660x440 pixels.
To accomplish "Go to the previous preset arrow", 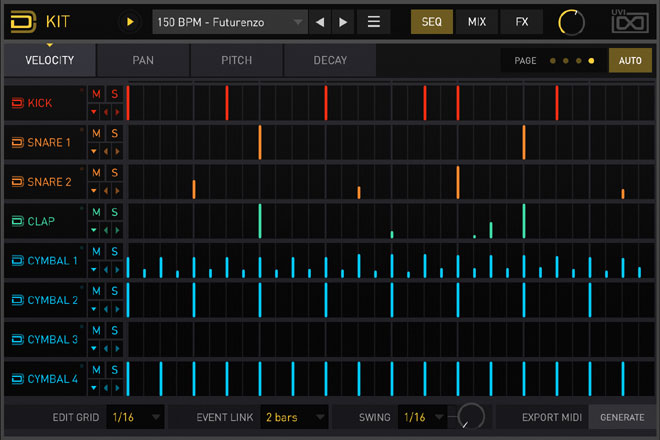I will click(321, 21).
